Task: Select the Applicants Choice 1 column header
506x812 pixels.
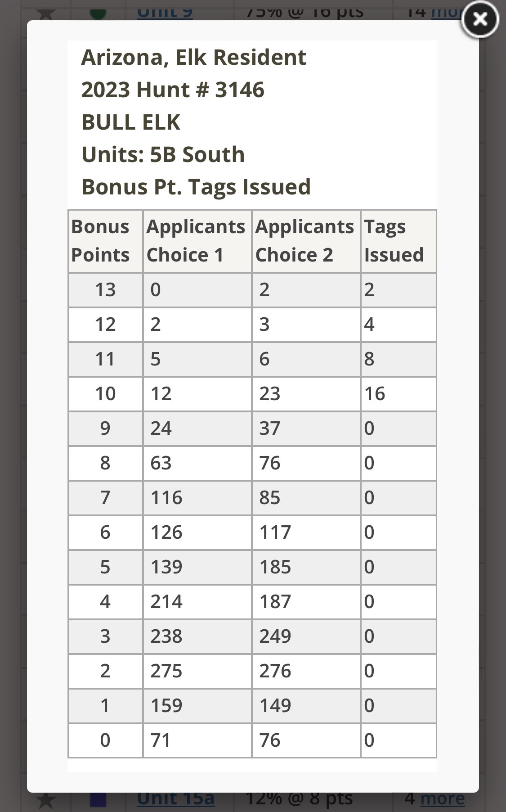Action: point(197,241)
